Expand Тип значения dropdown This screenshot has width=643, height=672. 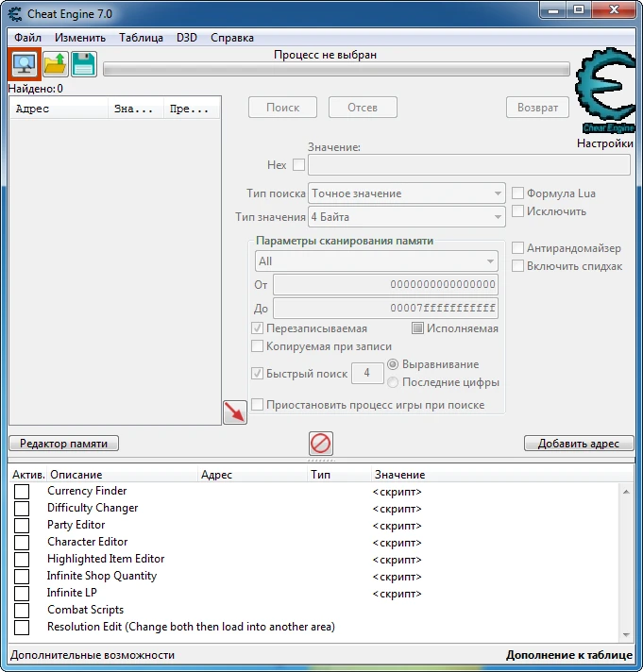(x=406, y=217)
